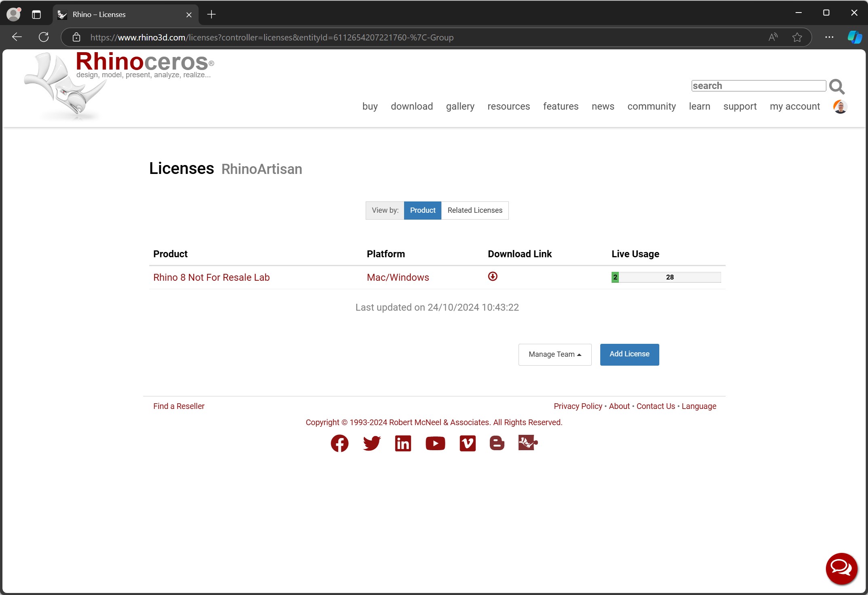Open the live chat bubble
This screenshot has height=595, width=868.
click(x=841, y=568)
